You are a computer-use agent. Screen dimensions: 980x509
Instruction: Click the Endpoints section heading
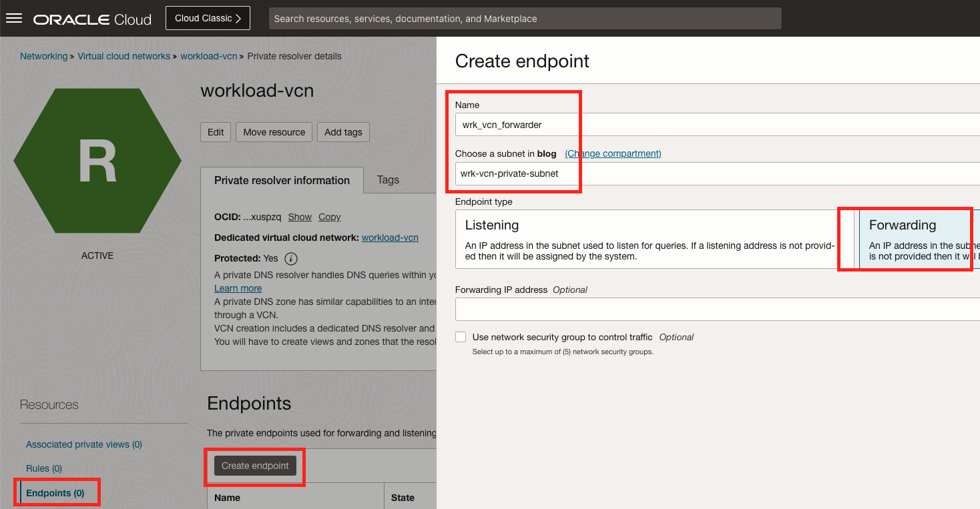click(249, 404)
